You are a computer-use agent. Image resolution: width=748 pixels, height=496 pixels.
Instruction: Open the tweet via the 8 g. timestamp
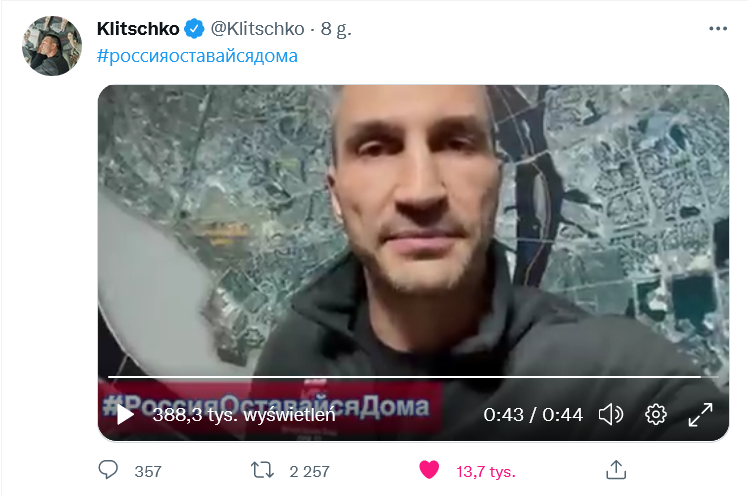(x=336, y=29)
